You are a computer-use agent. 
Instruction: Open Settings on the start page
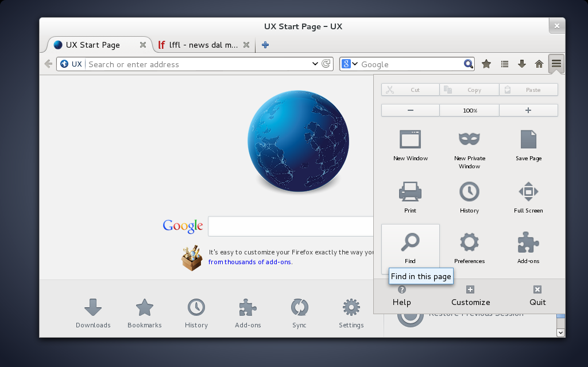tap(351, 314)
